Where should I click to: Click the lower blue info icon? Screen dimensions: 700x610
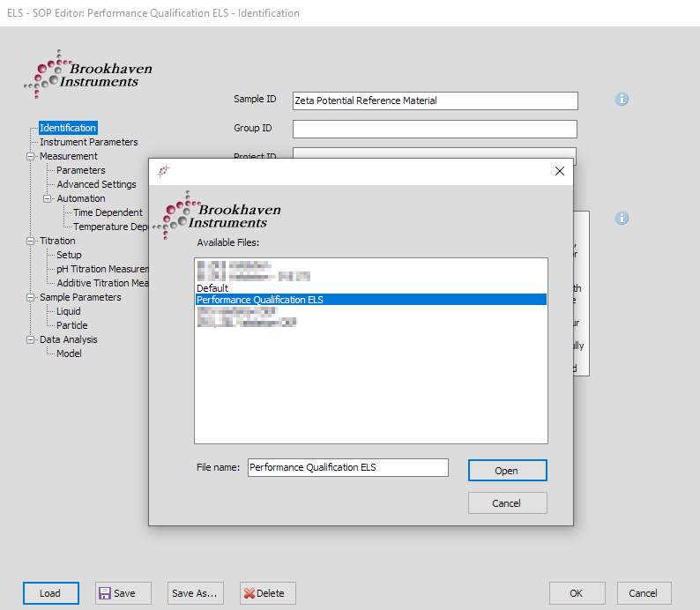(622, 218)
